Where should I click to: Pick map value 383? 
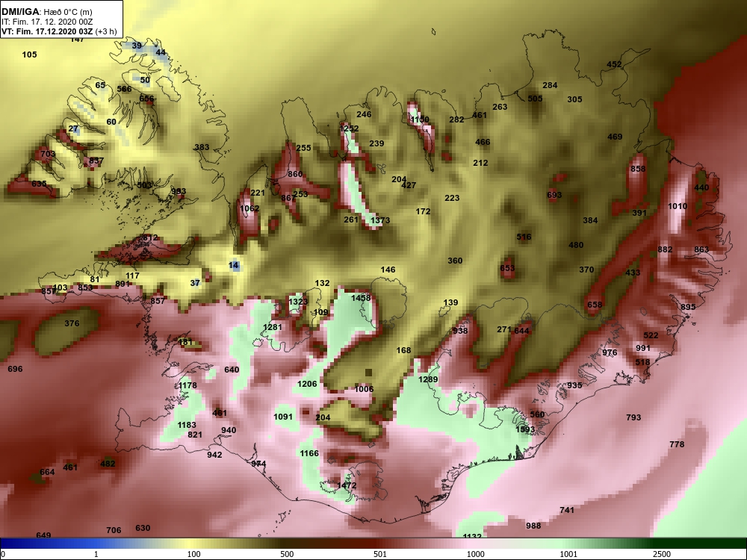[202, 147]
